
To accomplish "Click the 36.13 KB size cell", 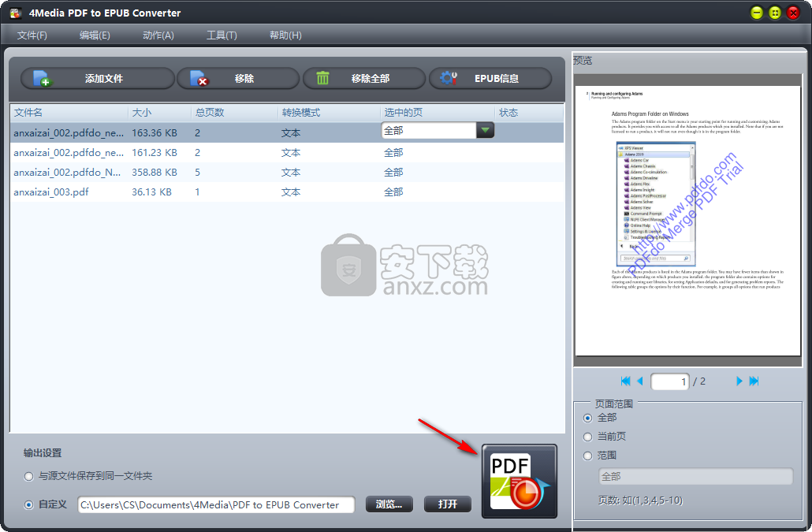I will tap(151, 192).
